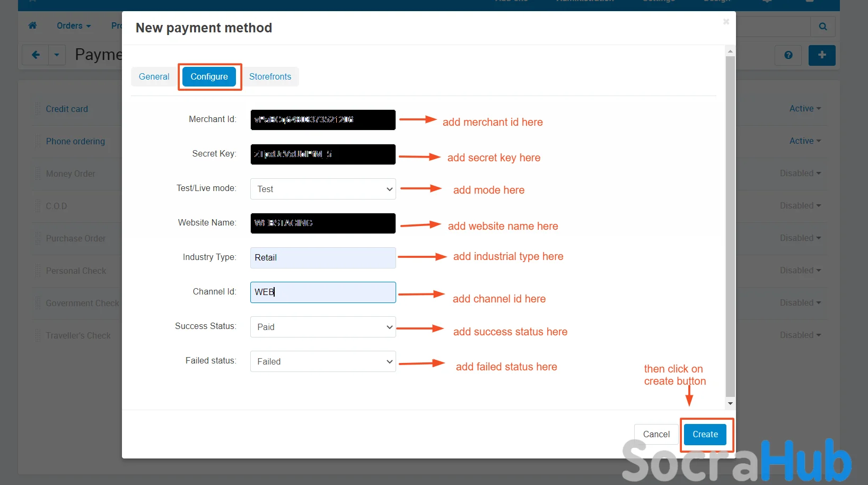Image resolution: width=868 pixels, height=485 pixels.
Task: Open the Test/Live mode dropdown
Action: click(323, 189)
